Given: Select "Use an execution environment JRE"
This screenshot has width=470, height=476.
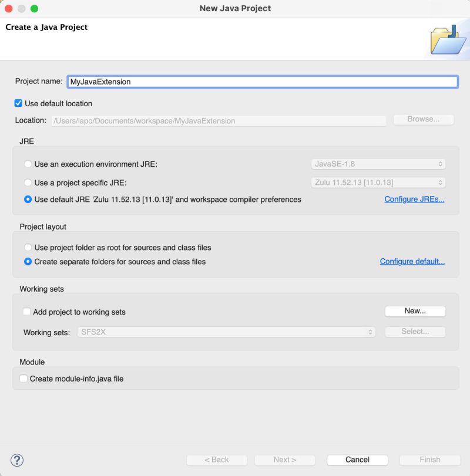Looking at the screenshot, I should (28, 164).
